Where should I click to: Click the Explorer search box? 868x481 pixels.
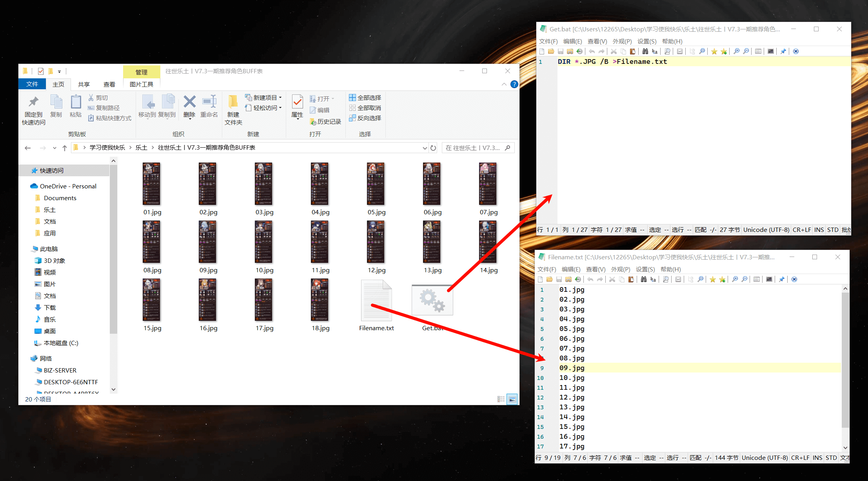click(478, 148)
